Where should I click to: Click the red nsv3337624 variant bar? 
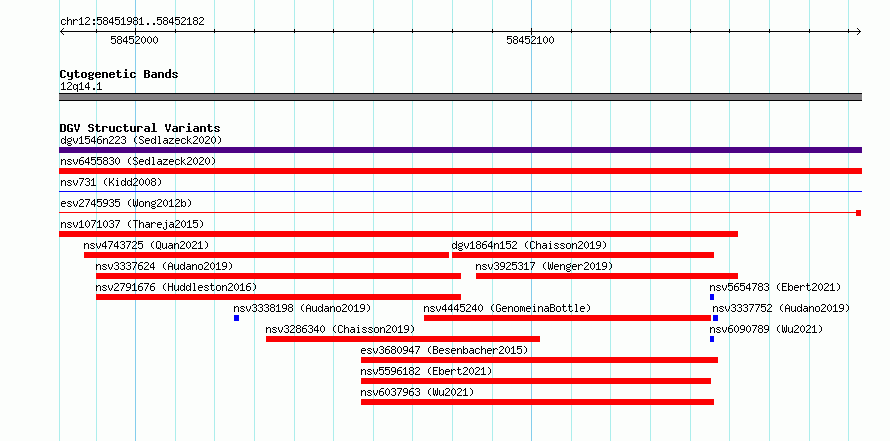pos(278,276)
